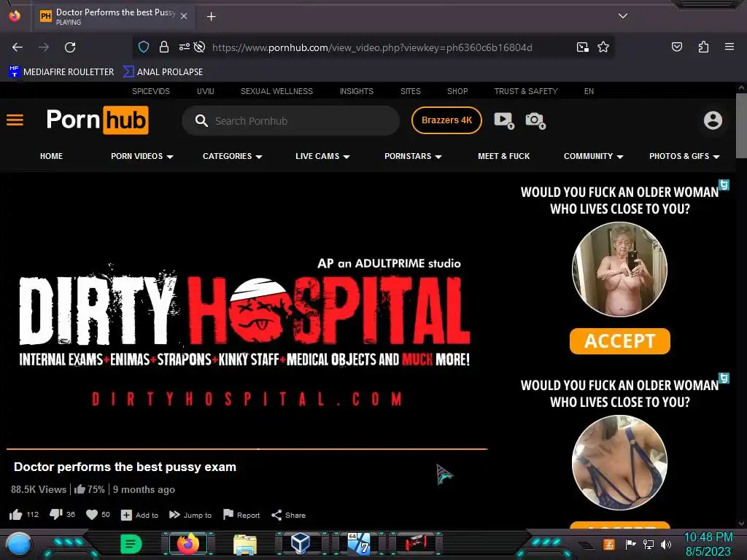747x560 pixels.
Task: Open the site's orange hamburger menu
Action: (x=15, y=120)
